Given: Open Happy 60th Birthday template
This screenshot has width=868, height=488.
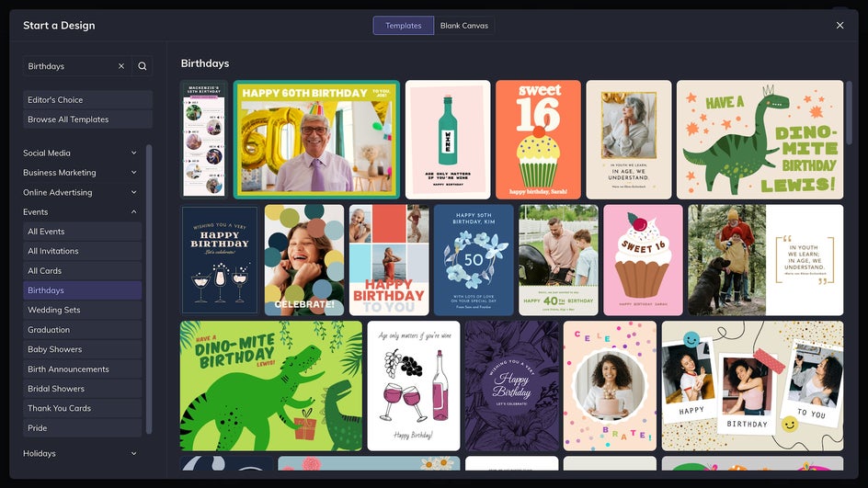Looking at the screenshot, I should pos(316,140).
